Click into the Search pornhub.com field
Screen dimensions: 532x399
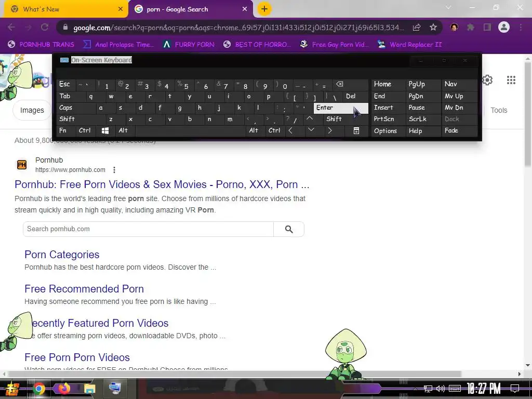(x=148, y=229)
